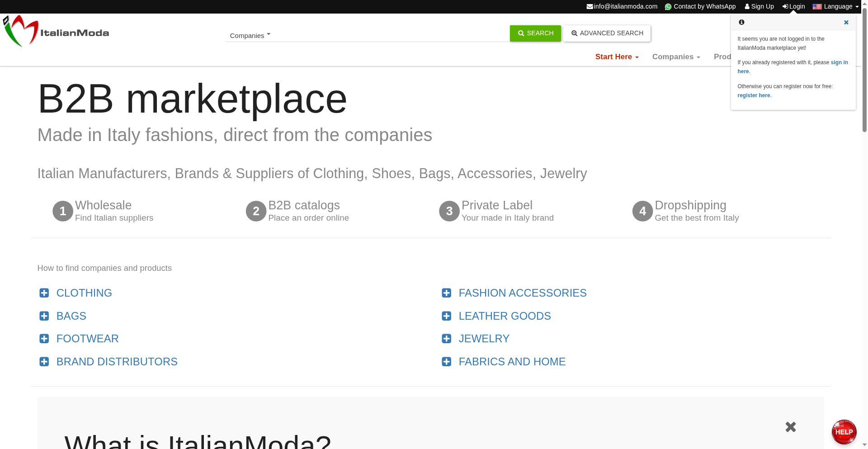Click the number 1 Wholesale step circle
The height and width of the screenshot is (449, 868).
tap(63, 211)
